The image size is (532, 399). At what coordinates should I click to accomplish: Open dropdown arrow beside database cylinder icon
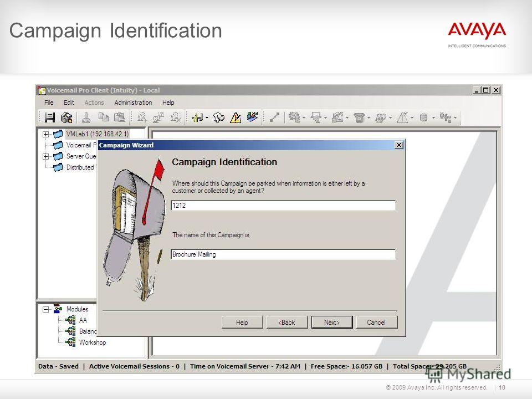[433, 118]
